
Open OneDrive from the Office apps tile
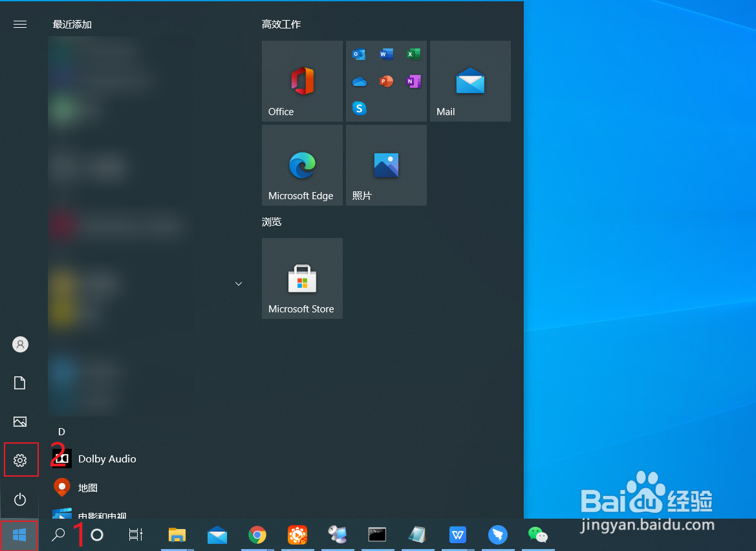[x=359, y=81]
